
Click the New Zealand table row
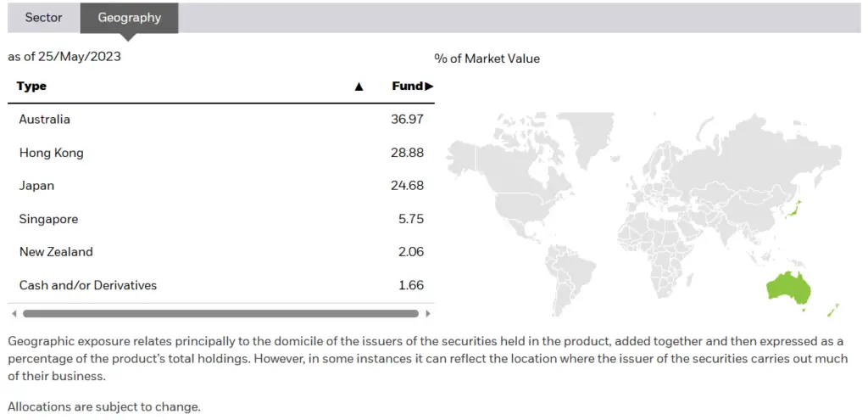221,252
